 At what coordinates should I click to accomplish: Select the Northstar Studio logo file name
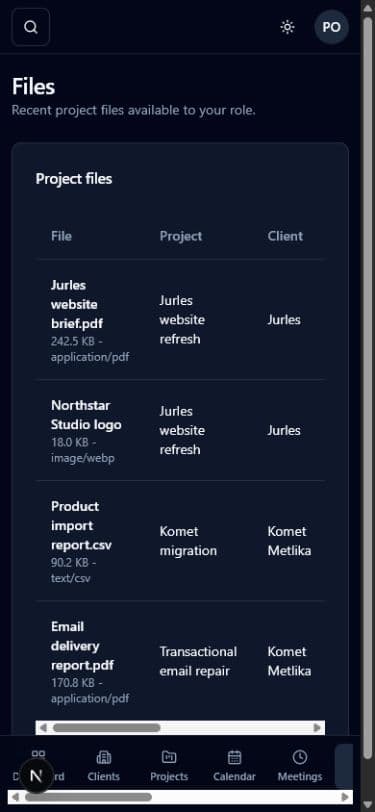[86, 415]
